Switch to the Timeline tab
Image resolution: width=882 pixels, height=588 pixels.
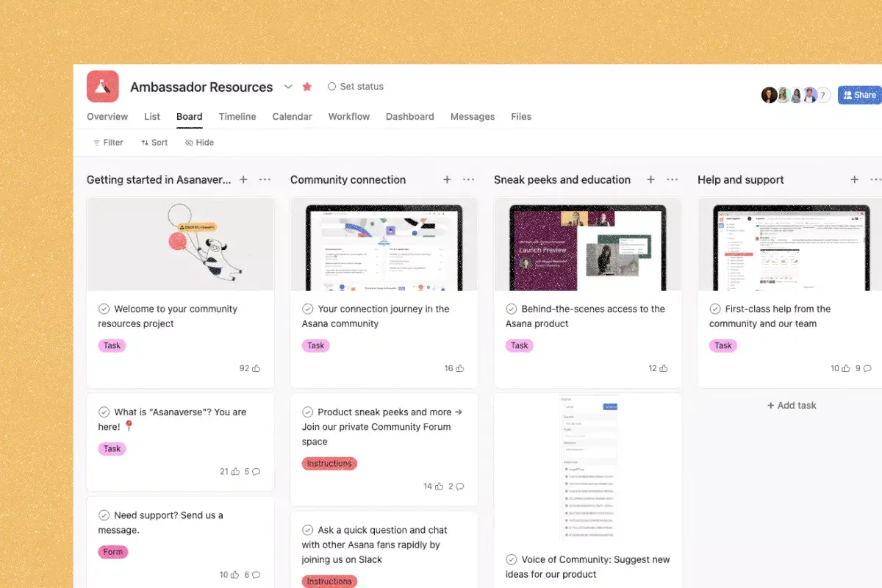[237, 116]
